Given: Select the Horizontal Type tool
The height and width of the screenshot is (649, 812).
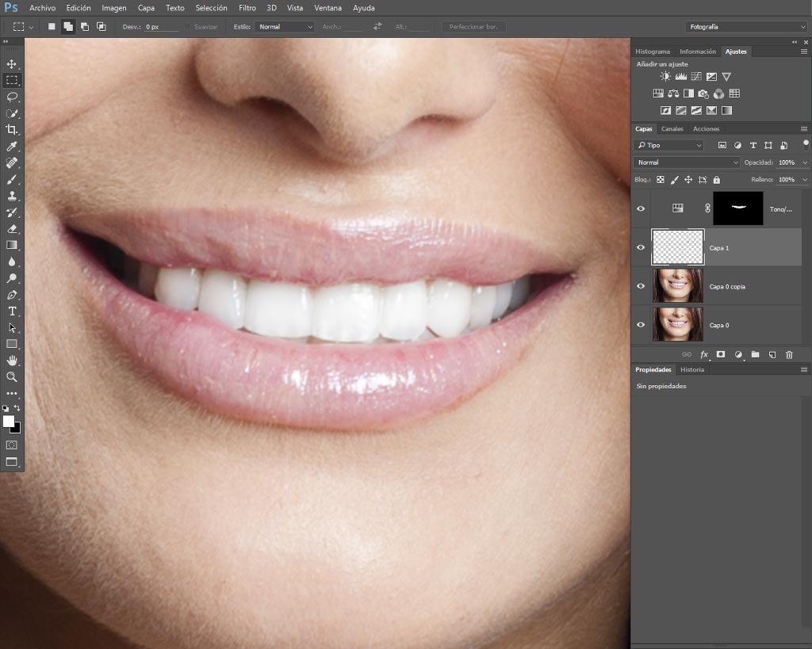Looking at the screenshot, I should pyautogui.click(x=11, y=311).
